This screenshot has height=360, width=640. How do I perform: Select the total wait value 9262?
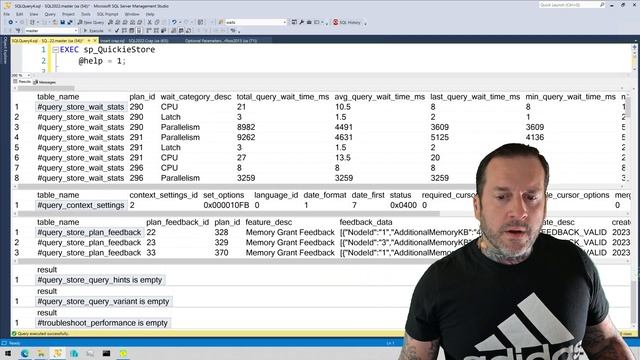click(246, 138)
